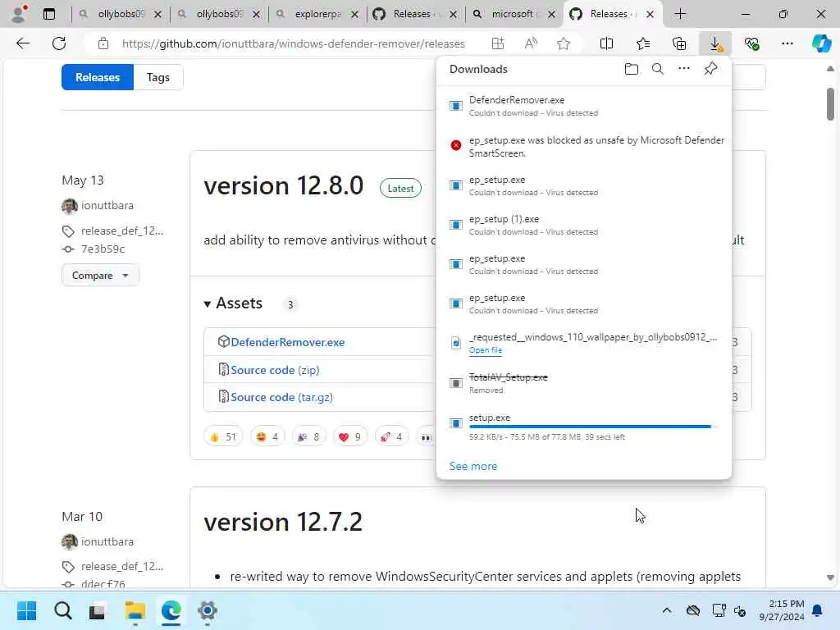The height and width of the screenshot is (630, 840).
Task: Show hidden system tray icons
Action: pos(666,610)
